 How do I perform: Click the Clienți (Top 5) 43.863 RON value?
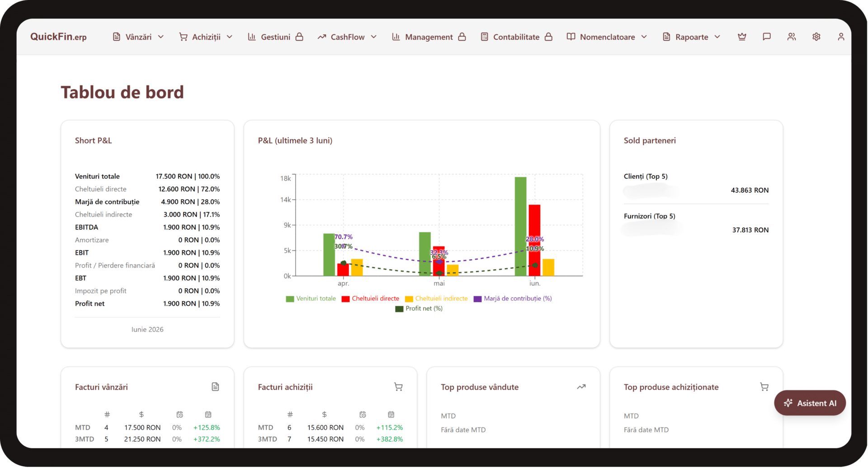[750, 190]
